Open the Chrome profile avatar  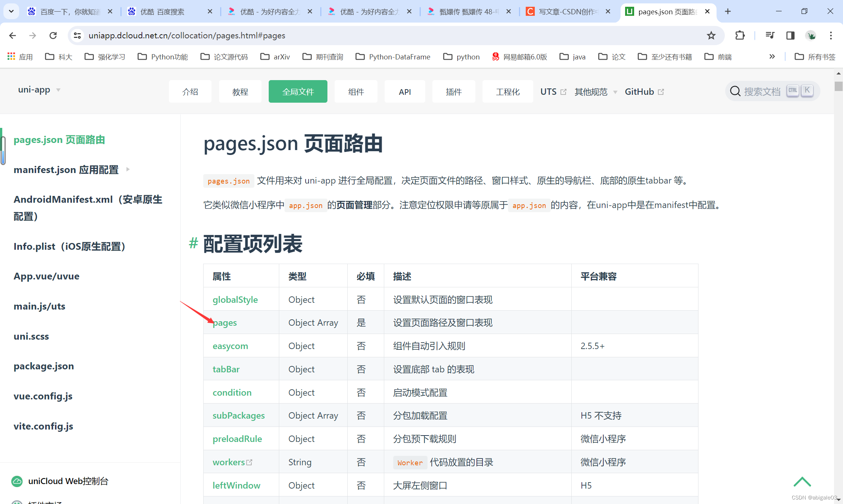811,35
